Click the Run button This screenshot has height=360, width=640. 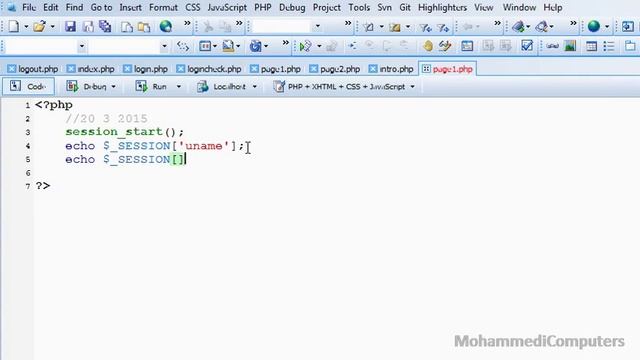click(152, 87)
